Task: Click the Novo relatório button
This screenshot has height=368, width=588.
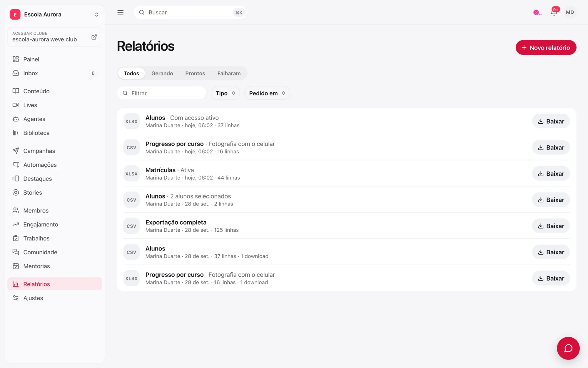Action: pyautogui.click(x=546, y=47)
